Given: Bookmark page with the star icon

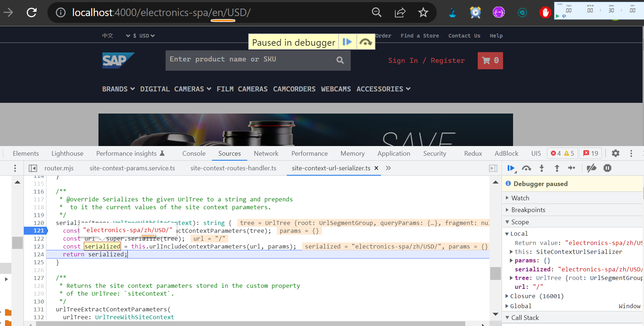Looking at the screenshot, I should tap(423, 12).
